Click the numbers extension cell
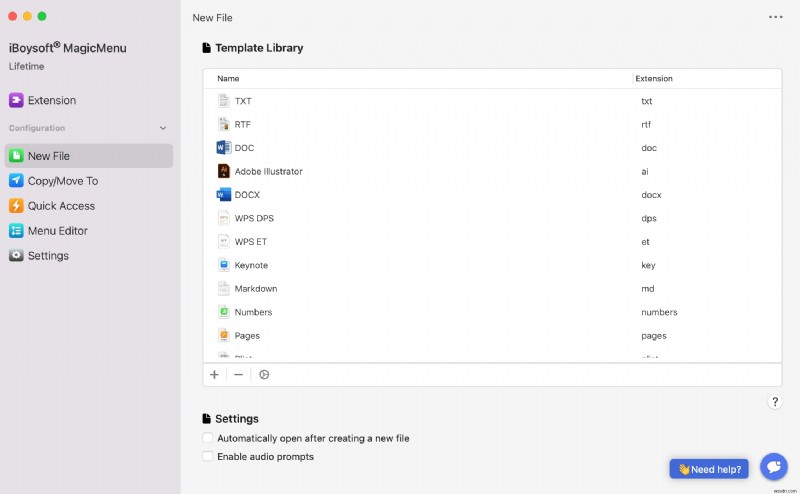Viewport: 800px width, 494px height. tap(659, 312)
